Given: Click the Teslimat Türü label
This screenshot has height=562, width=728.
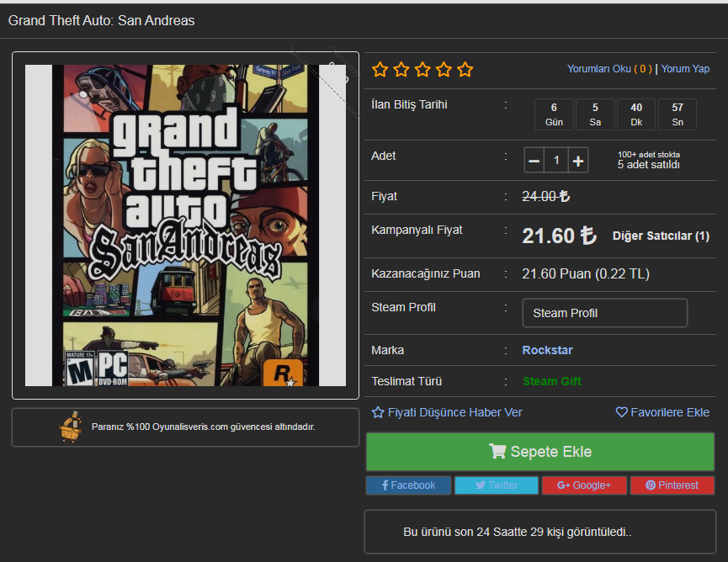Looking at the screenshot, I should coord(407,381).
